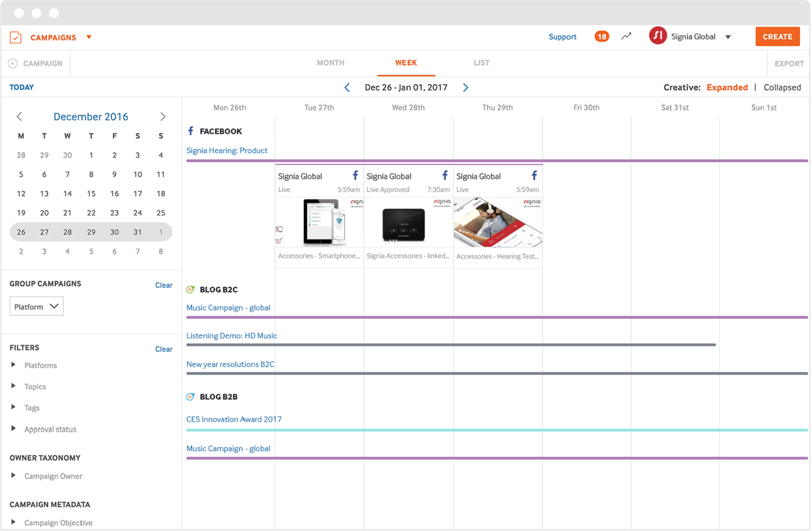The height and width of the screenshot is (531, 812).
Task: Click Facebook icon on Tuesday post card
Action: click(x=355, y=175)
